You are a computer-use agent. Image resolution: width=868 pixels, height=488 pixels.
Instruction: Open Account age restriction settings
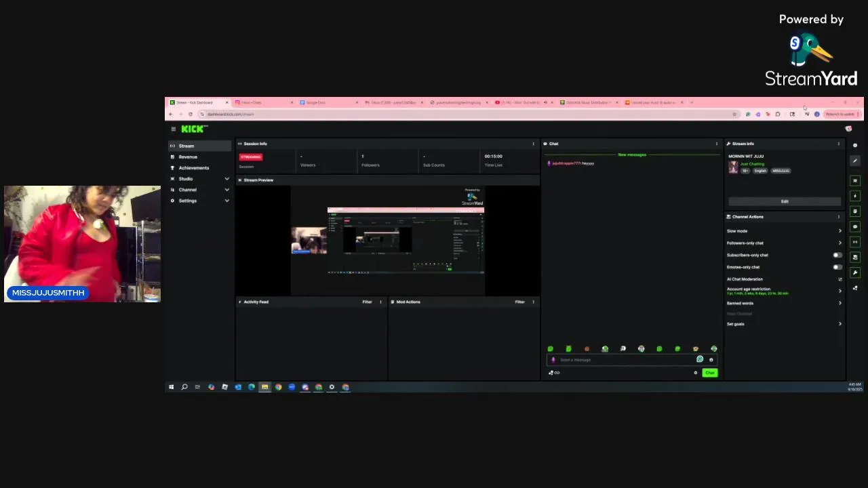click(784, 291)
